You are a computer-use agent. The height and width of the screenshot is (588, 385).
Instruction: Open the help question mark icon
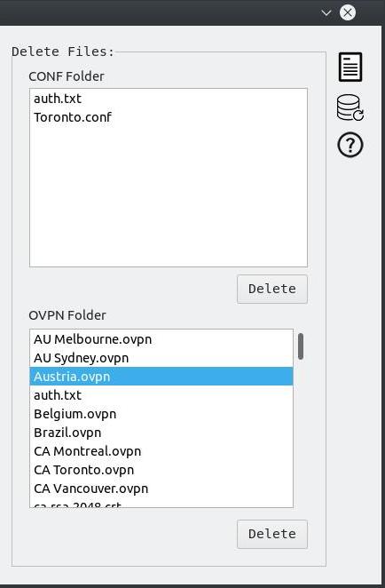(350, 145)
